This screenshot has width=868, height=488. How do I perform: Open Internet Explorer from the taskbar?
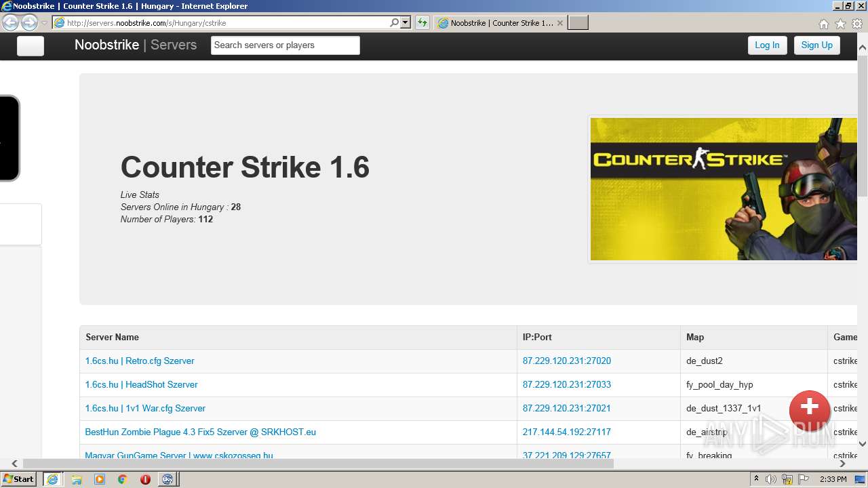pyautogui.click(x=52, y=479)
